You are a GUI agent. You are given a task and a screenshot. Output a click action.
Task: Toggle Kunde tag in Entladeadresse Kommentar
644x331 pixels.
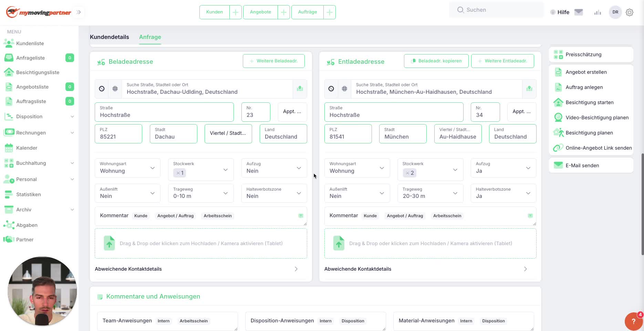coord(370,216)
